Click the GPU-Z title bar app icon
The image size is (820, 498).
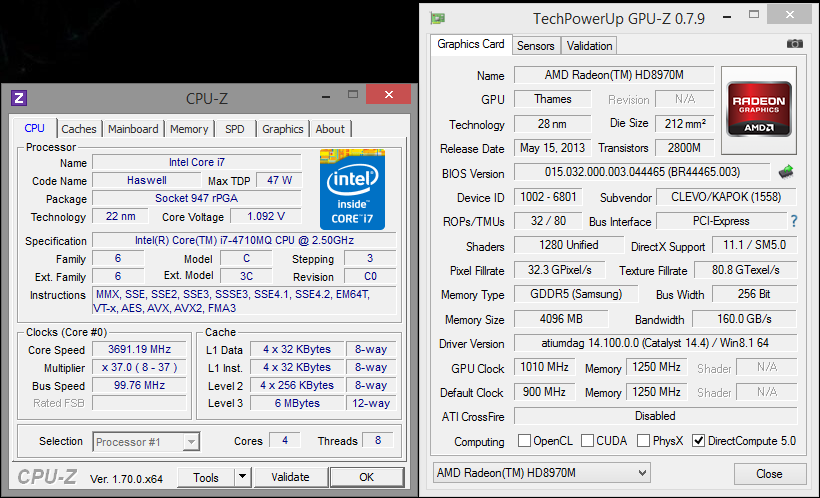click(438, 18)
